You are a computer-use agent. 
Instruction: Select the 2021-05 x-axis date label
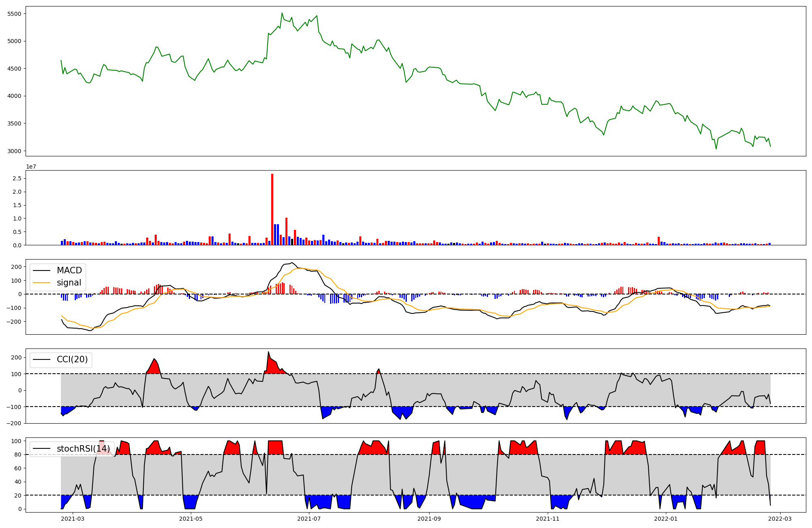[x=190, y=519]
